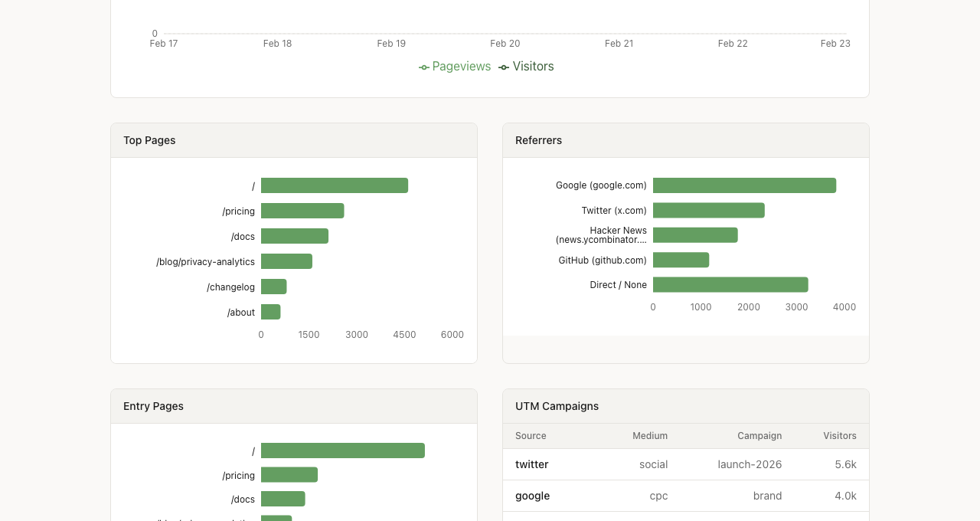Select the Direct / None referrer bar
The width and height of the screenshot is (980, 521).
[x=730, y=284]
